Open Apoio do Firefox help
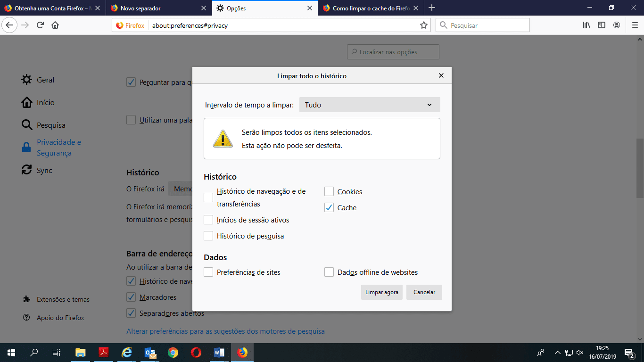This screenshot has height=362, width=644. [59, 317]
